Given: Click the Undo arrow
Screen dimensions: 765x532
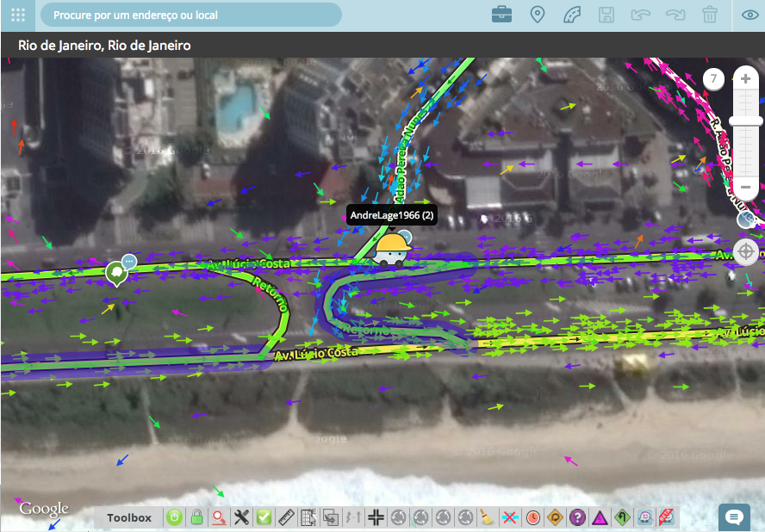Looking at the screenshot, I should point(641,15).
